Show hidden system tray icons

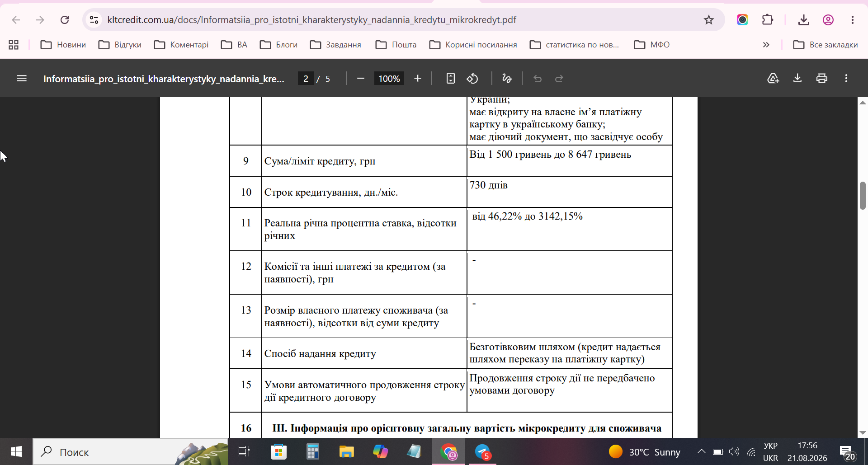click(x=701, y=451)
